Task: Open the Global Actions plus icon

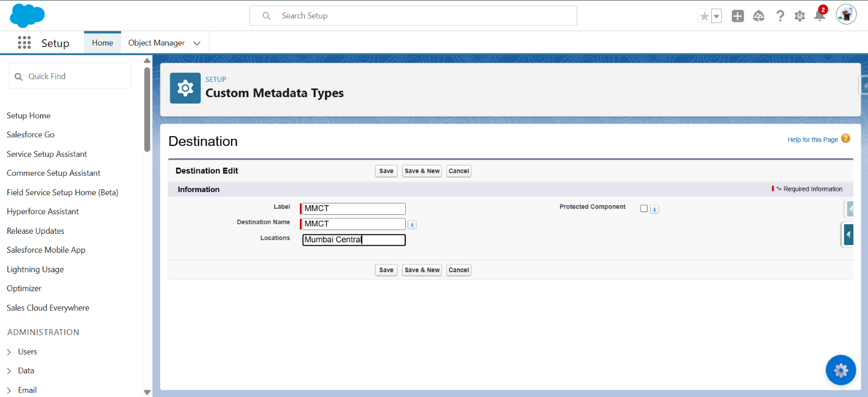Action: pos(737,16)
